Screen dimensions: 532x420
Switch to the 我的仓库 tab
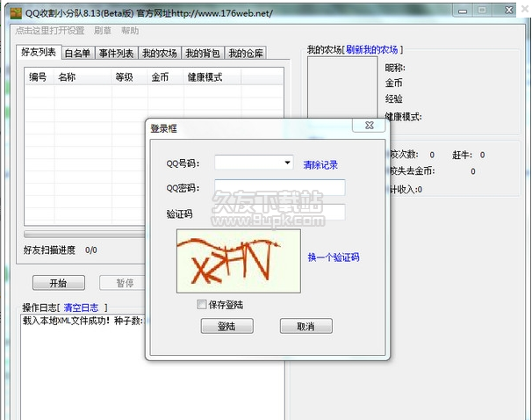click(246, 54)
